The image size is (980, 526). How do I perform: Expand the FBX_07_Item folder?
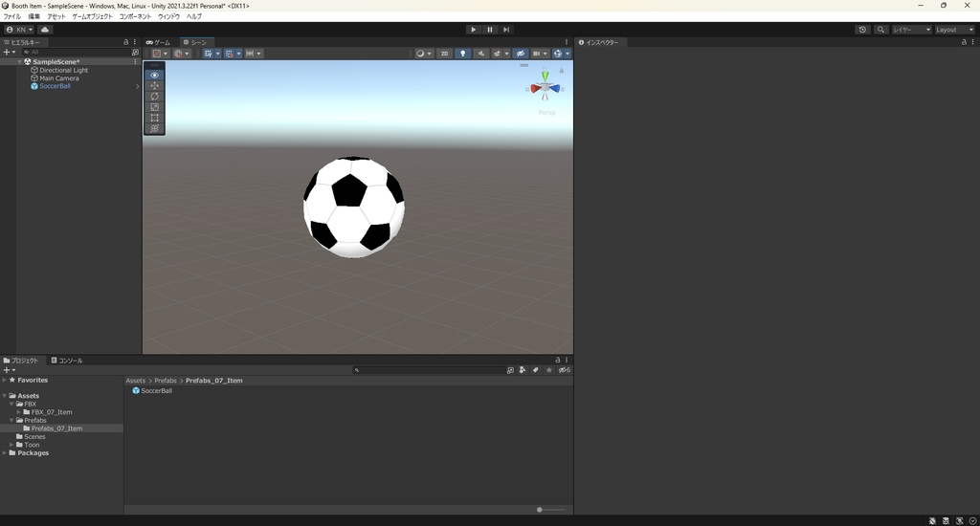[19, 412]
